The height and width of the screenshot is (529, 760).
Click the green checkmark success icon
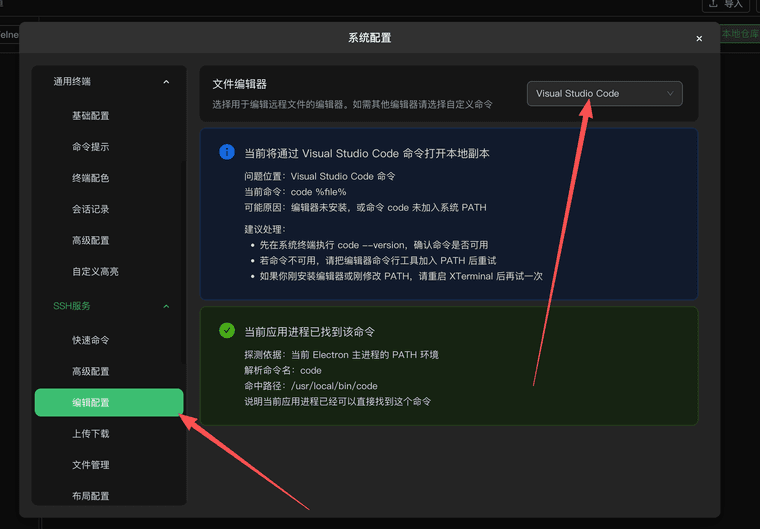[x=227, y=330]
